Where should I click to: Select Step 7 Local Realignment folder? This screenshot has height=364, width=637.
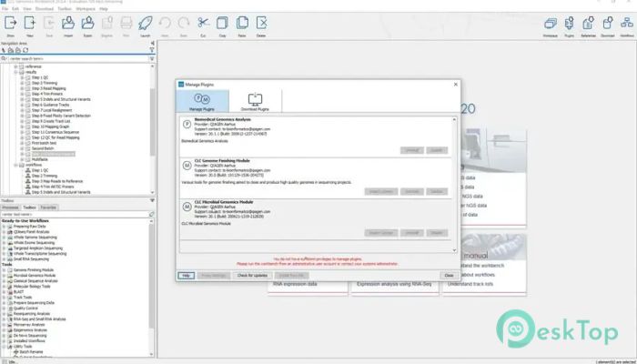click(x=52, y=110)
